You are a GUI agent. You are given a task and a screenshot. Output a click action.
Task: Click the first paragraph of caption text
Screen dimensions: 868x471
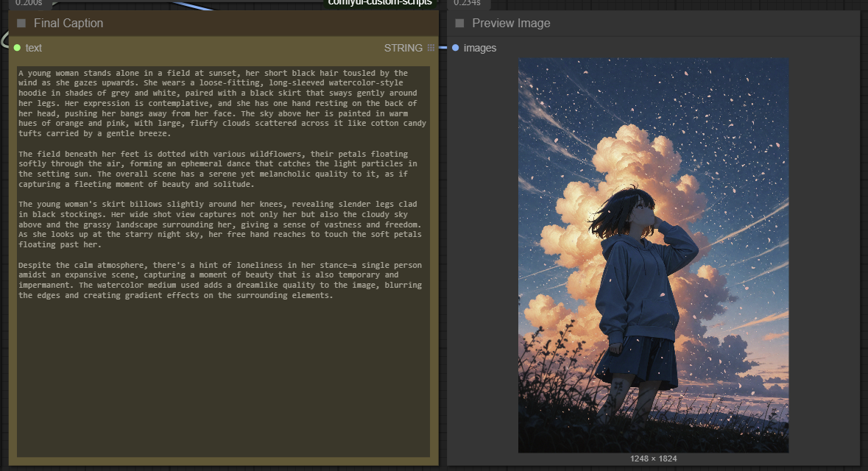221,103
